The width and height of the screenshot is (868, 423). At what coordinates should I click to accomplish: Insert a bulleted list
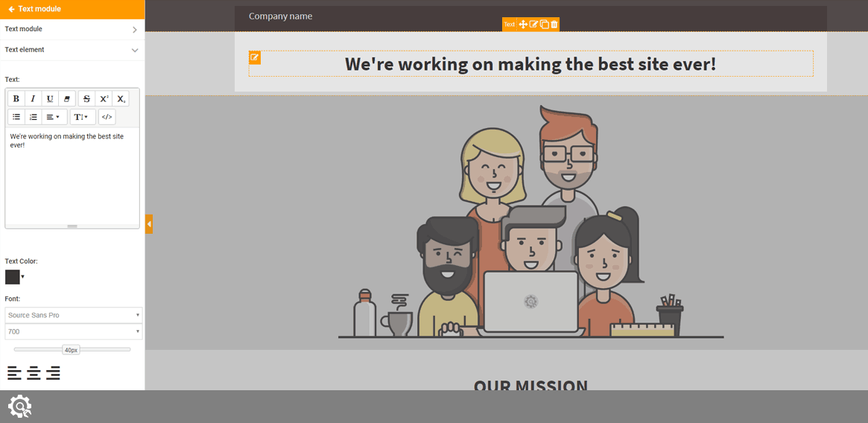click(16, 117)
